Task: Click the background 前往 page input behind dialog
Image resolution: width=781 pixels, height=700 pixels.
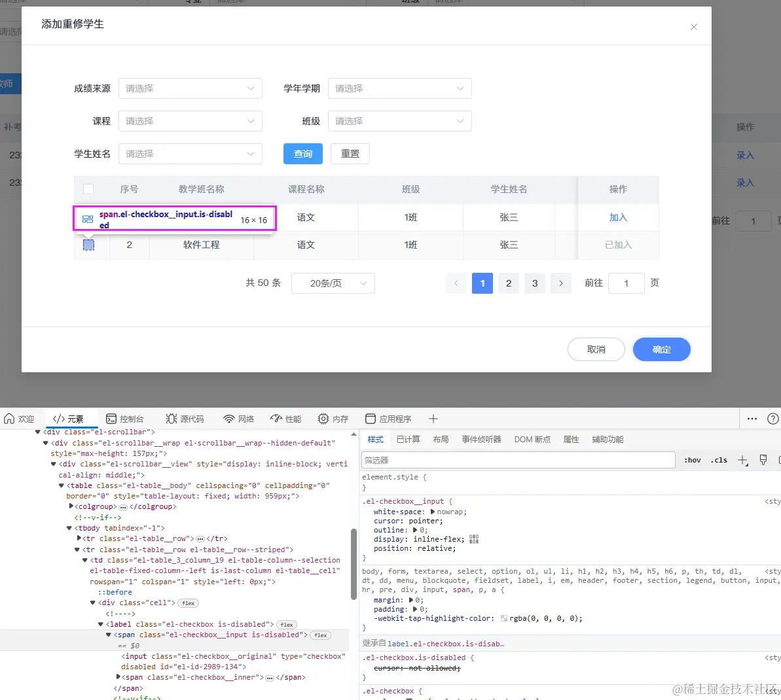Action: (x=753, y=220)
